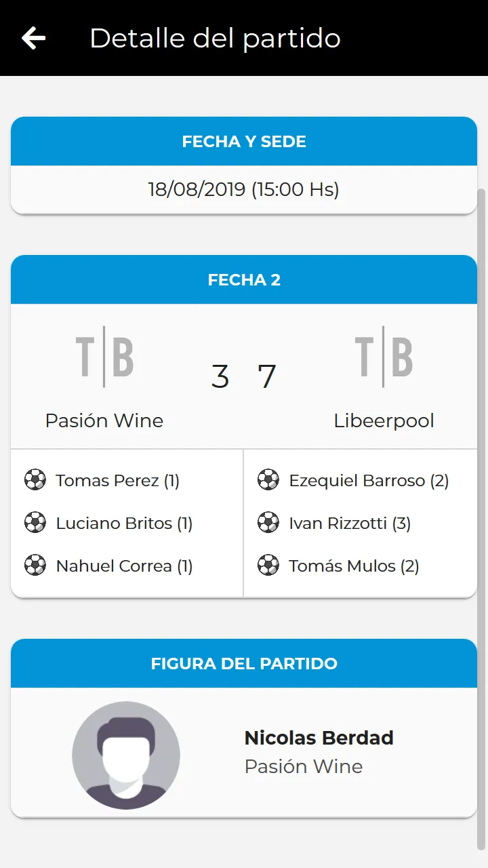Select the FECHA 2 header
The image size is (488, 868).
[244, 279]
